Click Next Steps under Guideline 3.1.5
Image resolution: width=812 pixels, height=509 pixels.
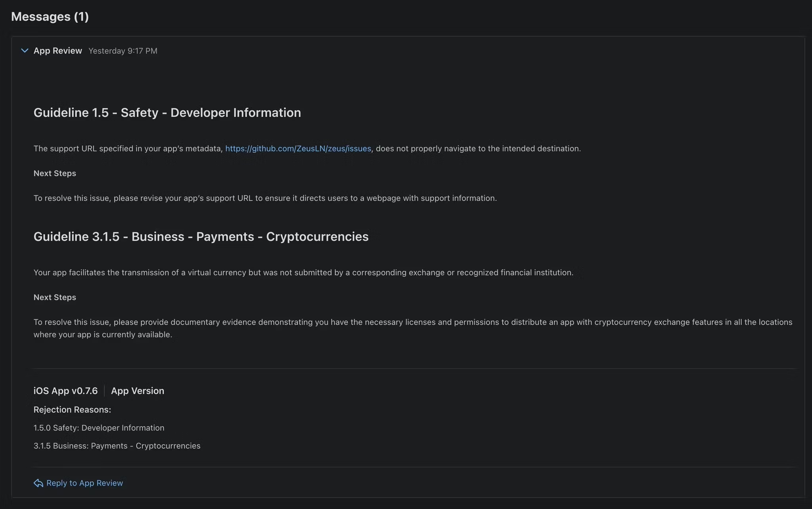(x=55, y=297)
